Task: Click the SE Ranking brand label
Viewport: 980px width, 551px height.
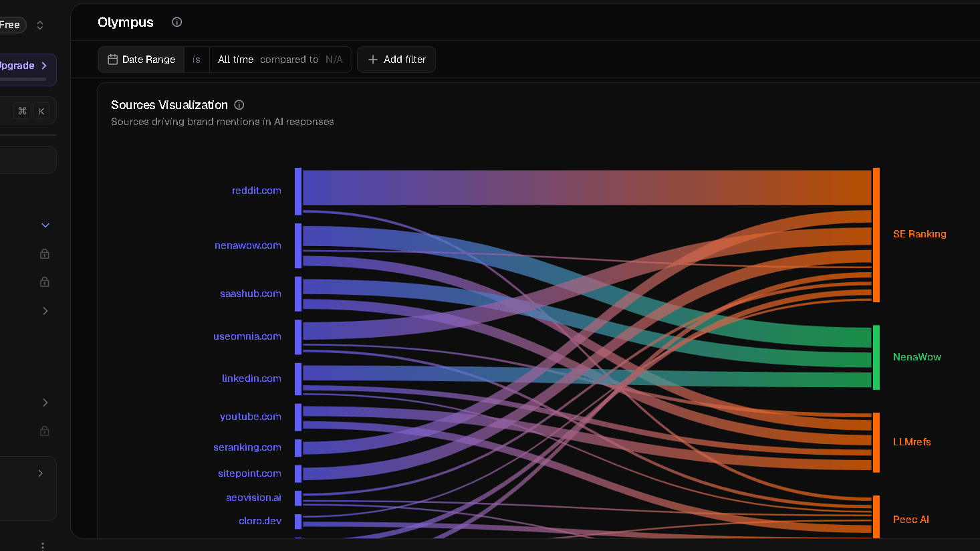Action: (x=920, y=234)
